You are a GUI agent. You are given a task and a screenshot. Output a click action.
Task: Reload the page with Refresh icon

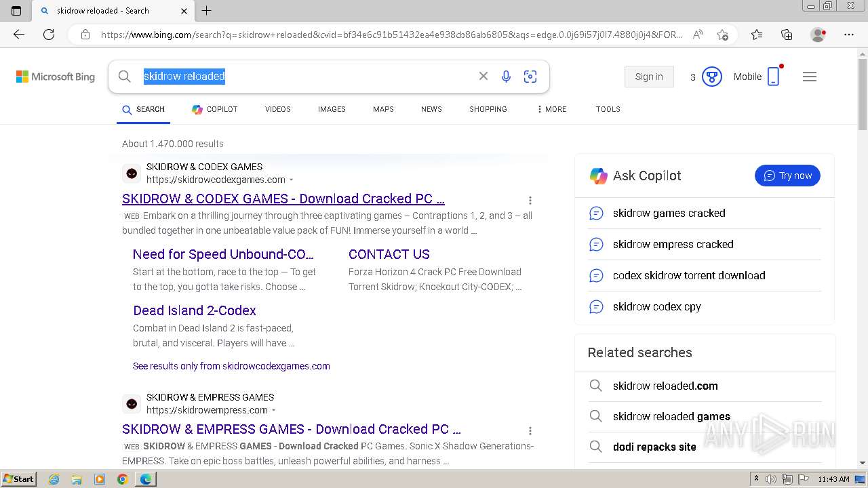click(49, 35)
